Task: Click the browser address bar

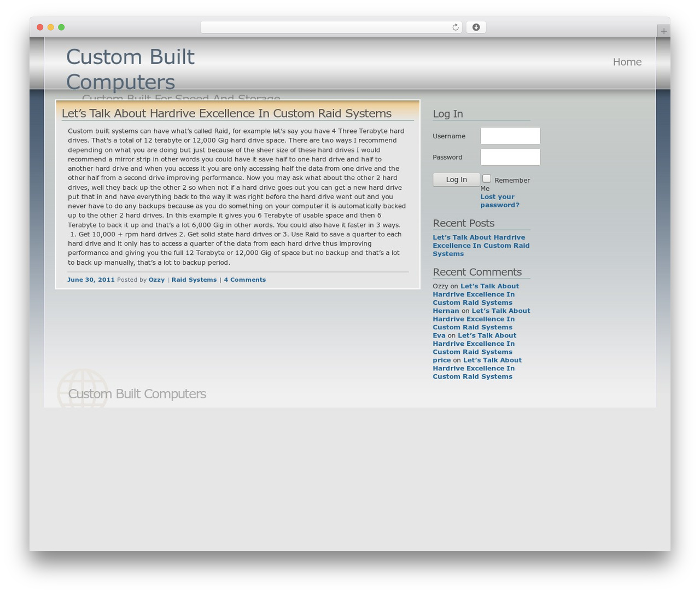Action: coord(331,27)
